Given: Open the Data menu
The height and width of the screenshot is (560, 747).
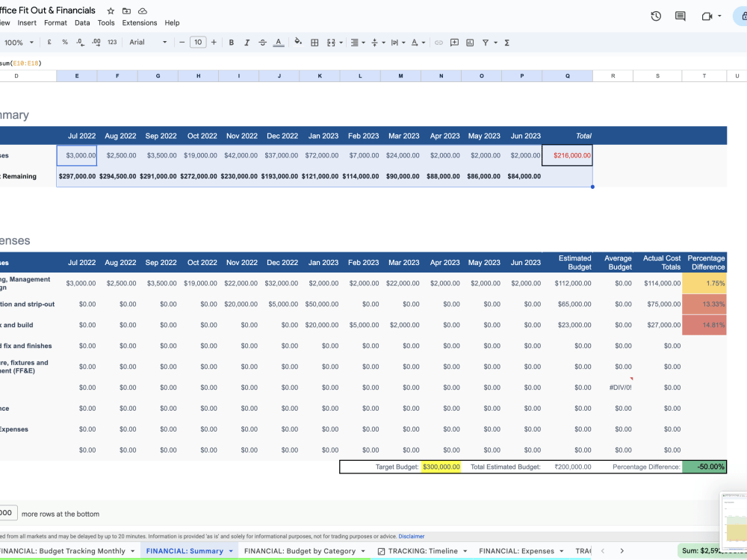Looking at the screenshot, I should click(x=82, y=22).
